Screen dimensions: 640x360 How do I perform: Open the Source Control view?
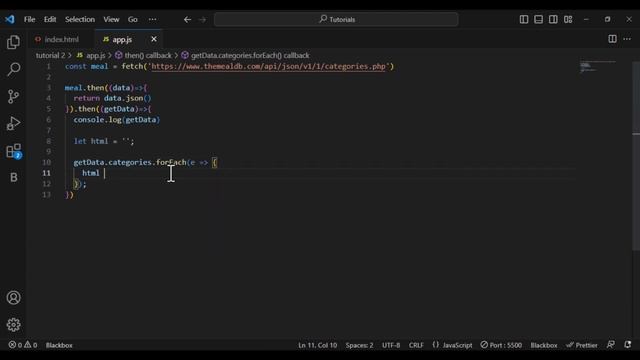pos(13,96)
